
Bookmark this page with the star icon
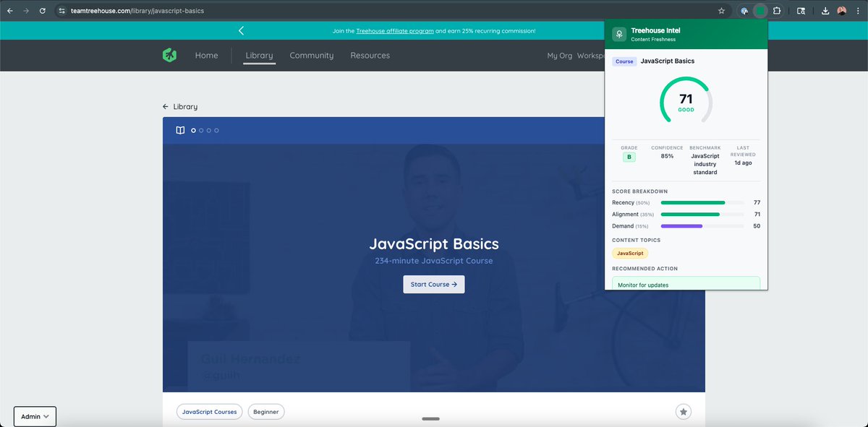pos(721,11)
